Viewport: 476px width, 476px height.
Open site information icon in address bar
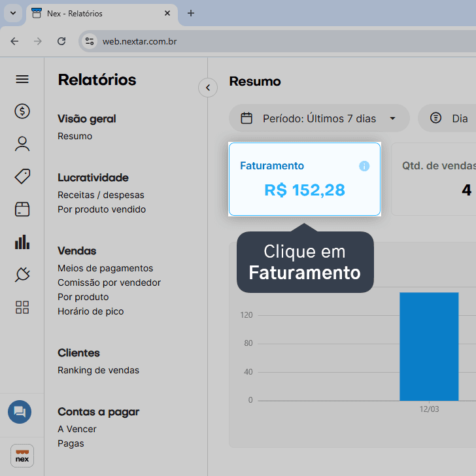click(x=90, y=41)
